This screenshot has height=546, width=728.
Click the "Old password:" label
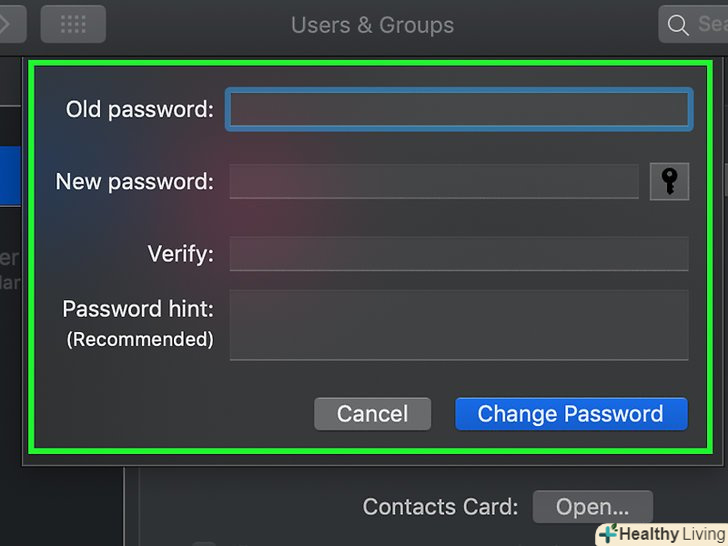[139, 109]
